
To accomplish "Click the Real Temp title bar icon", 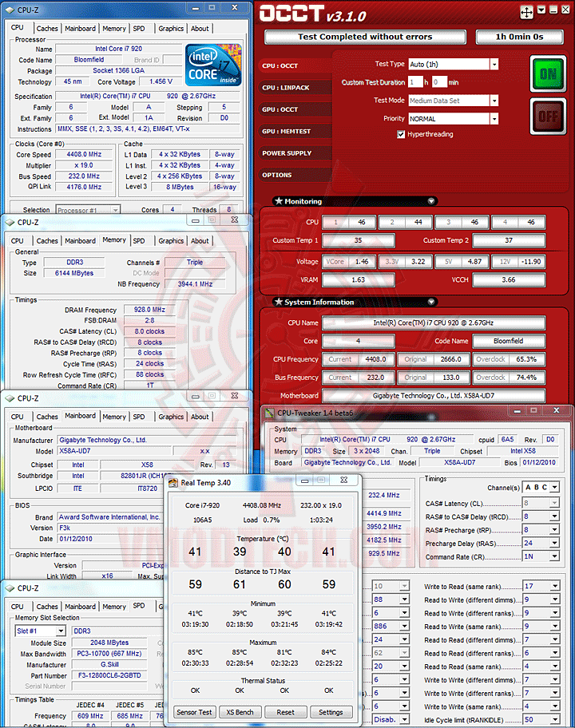I will (173, 483).
